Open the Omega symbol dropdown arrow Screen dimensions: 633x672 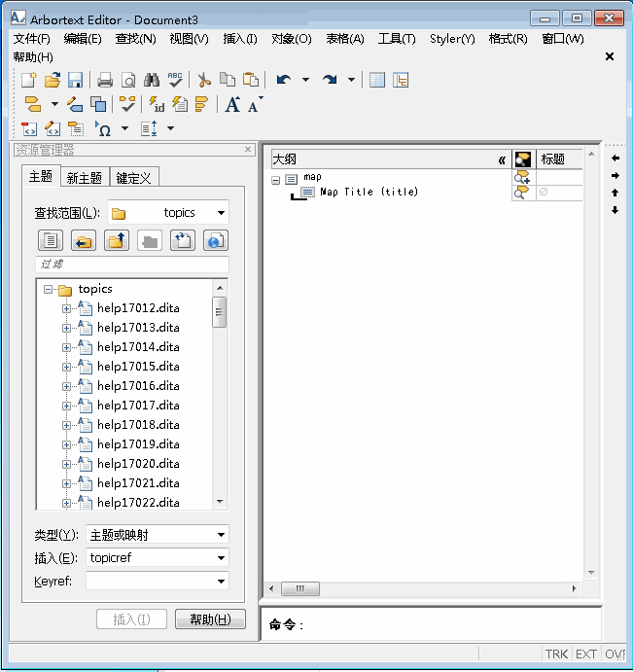(x=124, y=128)
